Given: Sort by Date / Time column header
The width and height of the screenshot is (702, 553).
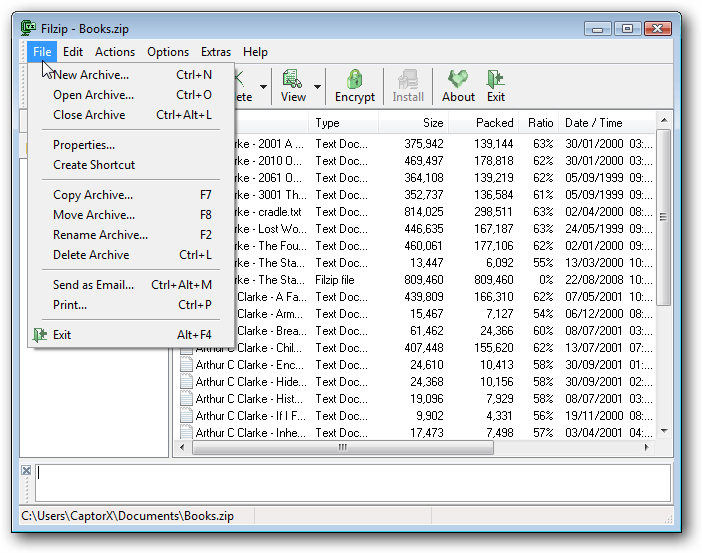Looking at the screenshot, I should 607,123.
